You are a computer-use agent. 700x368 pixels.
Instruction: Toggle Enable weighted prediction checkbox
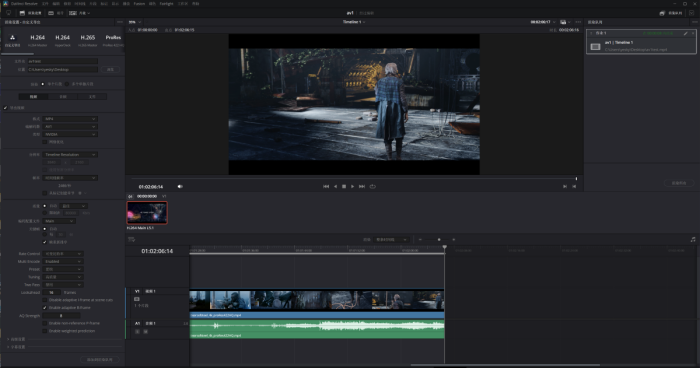[45, 331]
